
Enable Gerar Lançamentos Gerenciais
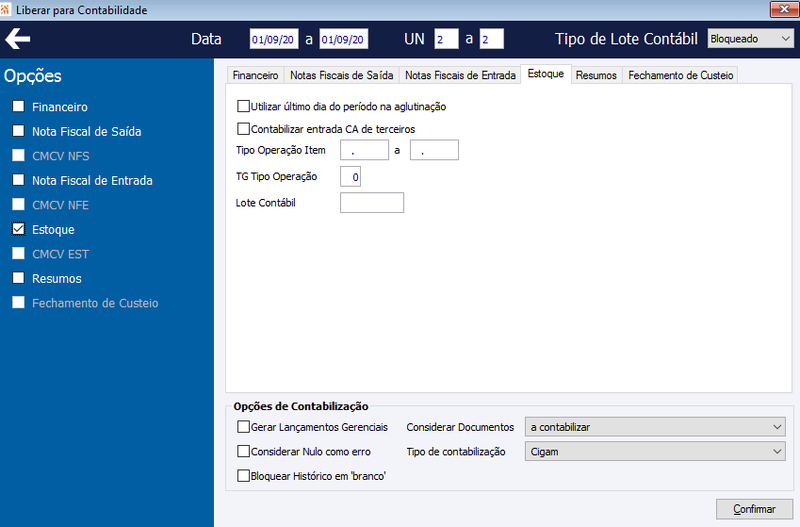pos(243,426)
